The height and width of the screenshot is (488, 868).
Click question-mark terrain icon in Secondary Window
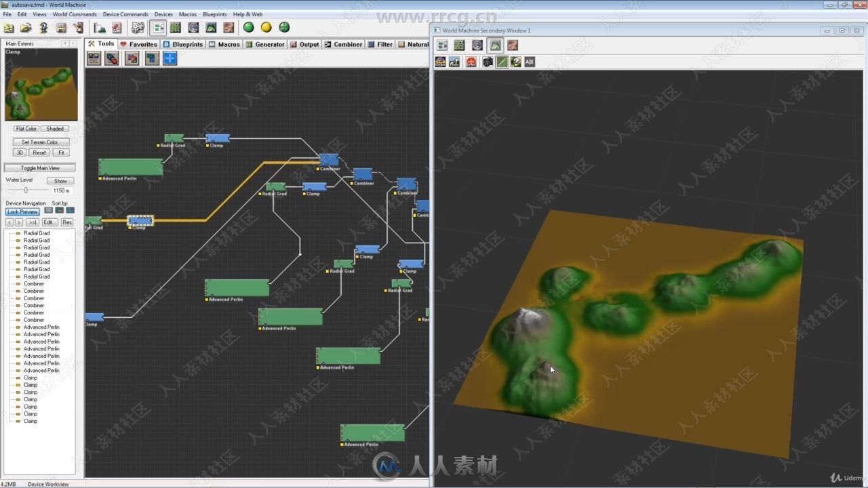(x=515, y=62)
